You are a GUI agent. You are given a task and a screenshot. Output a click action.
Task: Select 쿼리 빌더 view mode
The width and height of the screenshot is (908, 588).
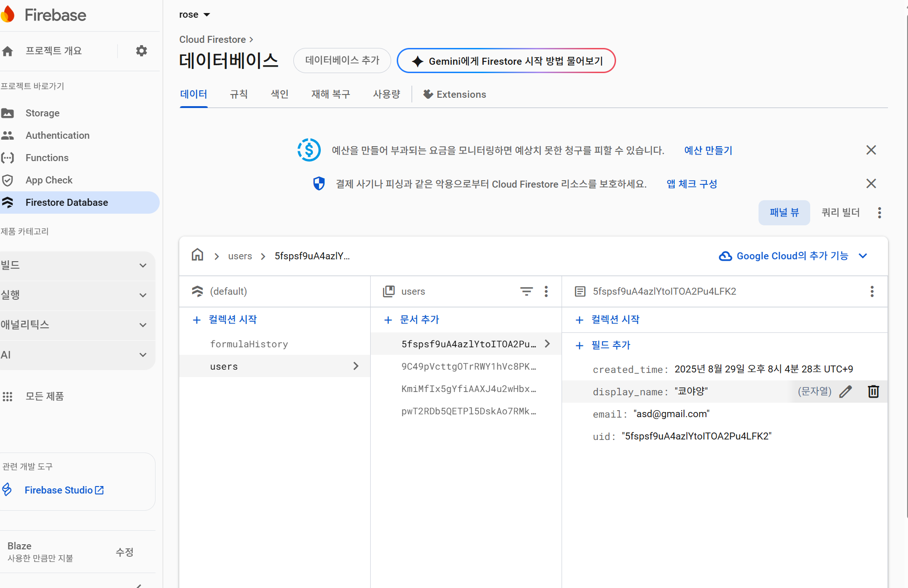(x=840, y=213)
